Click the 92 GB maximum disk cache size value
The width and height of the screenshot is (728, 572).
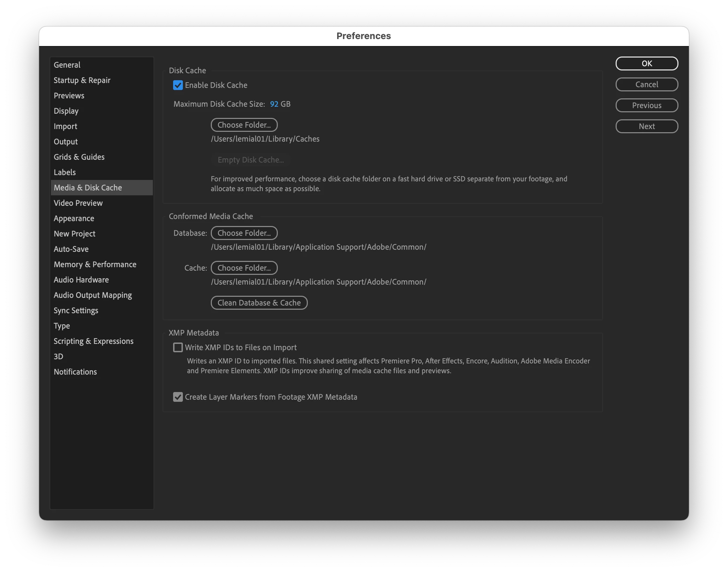pyautogui.click(x=274, y=104)
